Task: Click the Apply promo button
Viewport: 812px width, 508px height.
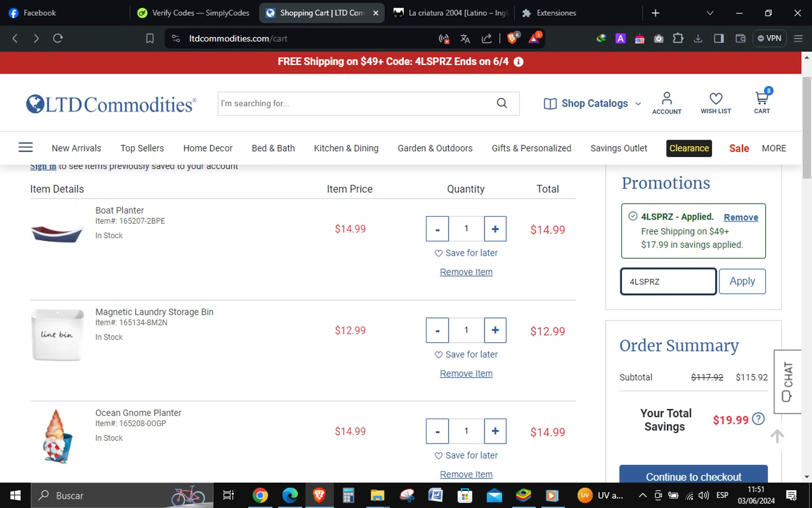Action: [742, 281]
